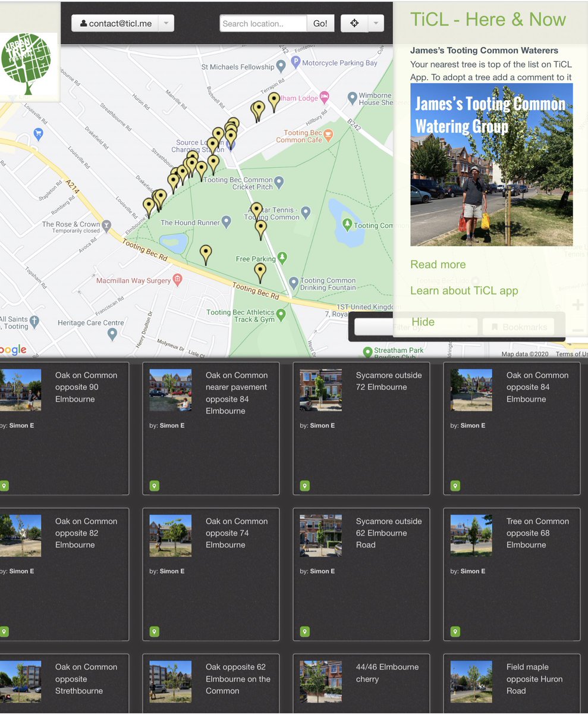This screenshot has height=714, width=588.
Task: Open 'Sycamore outside 62 Elmbourne Road' title
Action: click(x=389, y=533)
